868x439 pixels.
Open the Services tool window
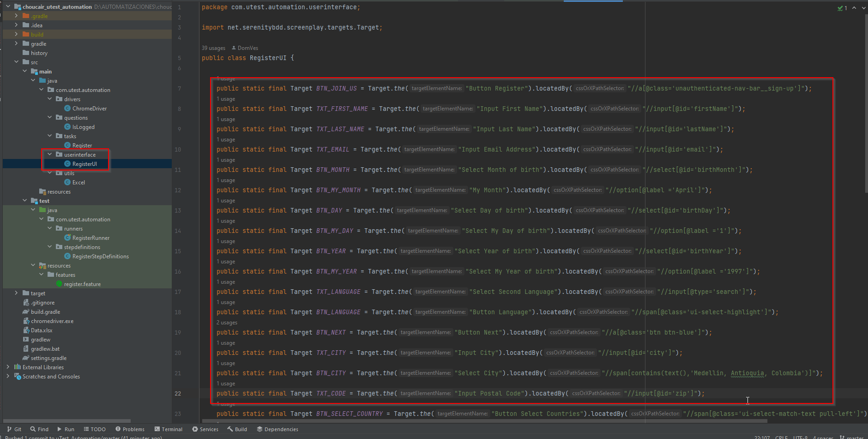point(205,429)
